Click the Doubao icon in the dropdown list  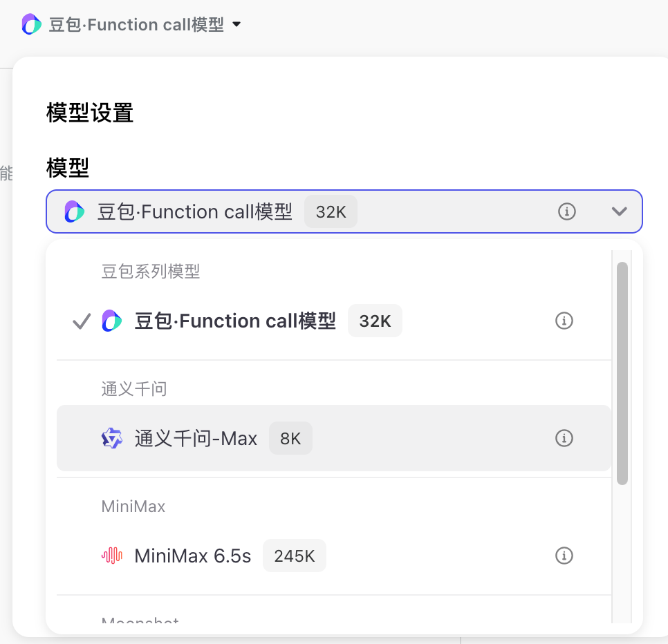pos(112,321)
